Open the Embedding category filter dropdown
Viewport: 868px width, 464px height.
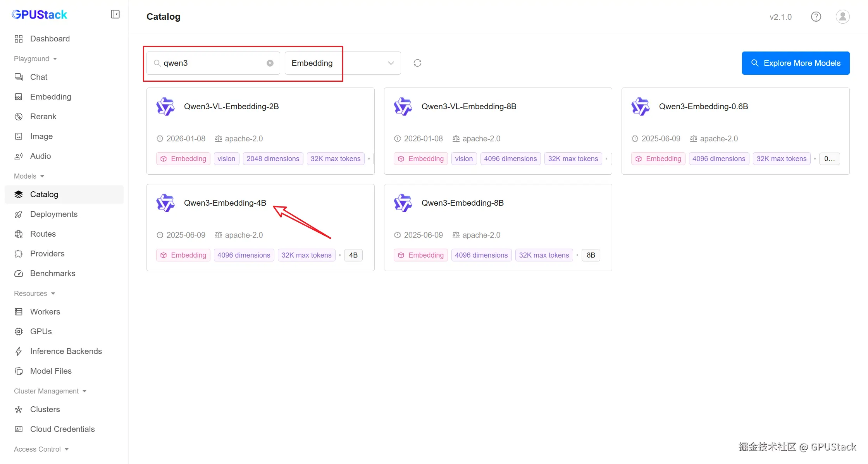click(x=343, y=63)
